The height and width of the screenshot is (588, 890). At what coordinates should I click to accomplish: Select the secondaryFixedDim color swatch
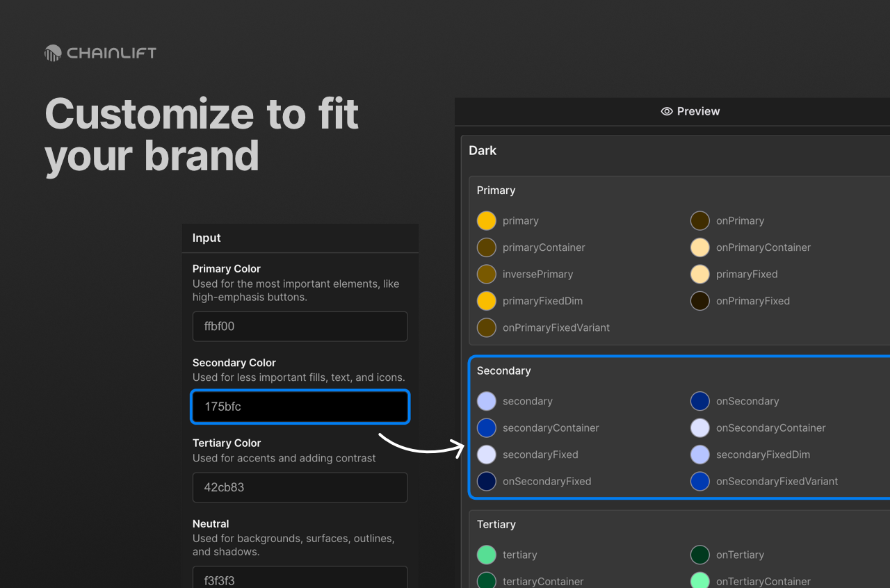699,455
